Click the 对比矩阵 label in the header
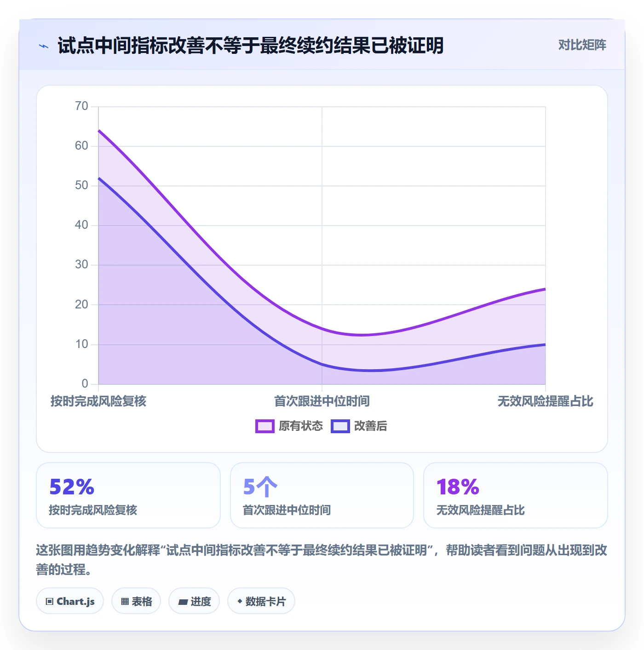644x650 pixels. (x=582, y=45)
